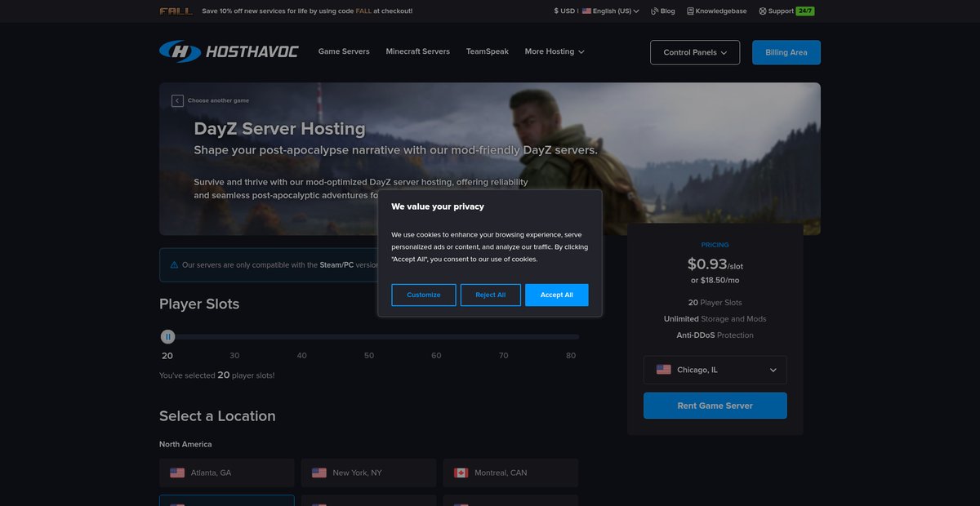
Task: Open the English (US) language dropdown
Action: [x=611, y=11]
